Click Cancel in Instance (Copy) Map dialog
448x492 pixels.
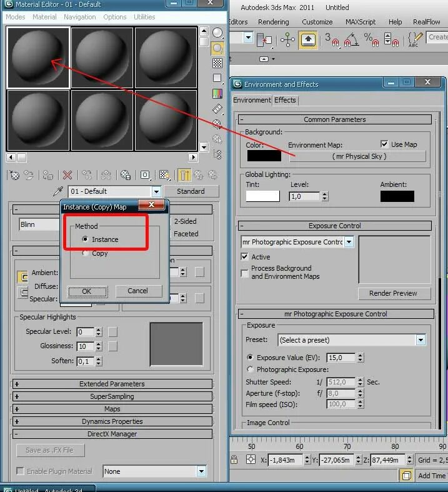pyautogui.click(x=139, y=291)
